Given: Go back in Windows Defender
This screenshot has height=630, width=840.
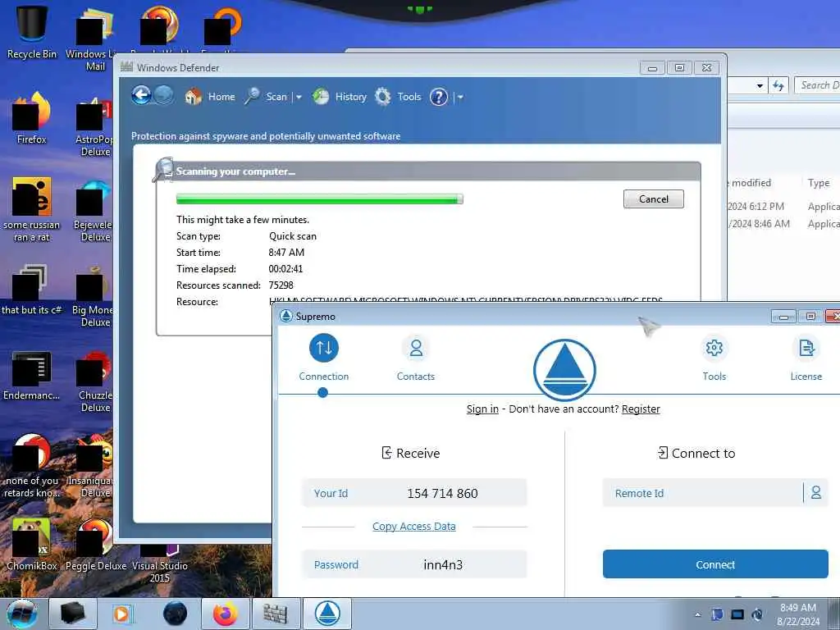Looking at the screenshot, I should pos(141,96).
